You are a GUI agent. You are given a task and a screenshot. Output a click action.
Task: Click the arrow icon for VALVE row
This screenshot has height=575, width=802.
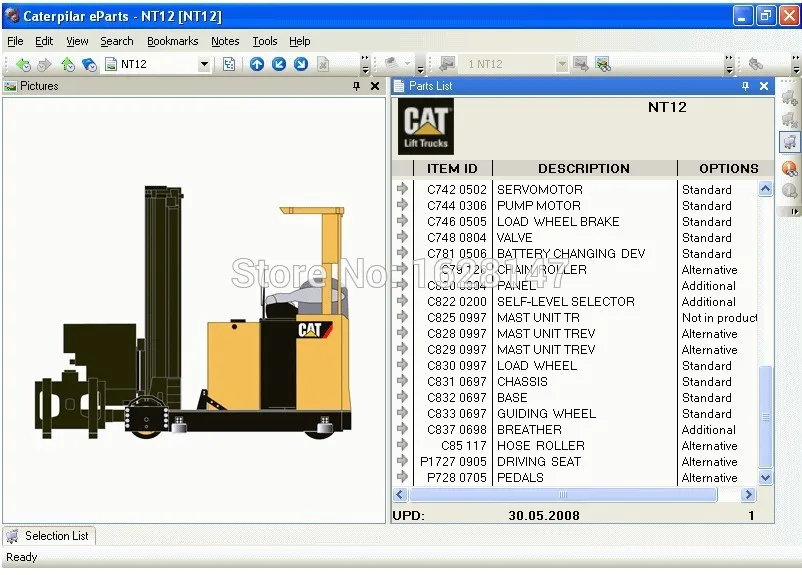pyautogui.click(x=402, y=236)
